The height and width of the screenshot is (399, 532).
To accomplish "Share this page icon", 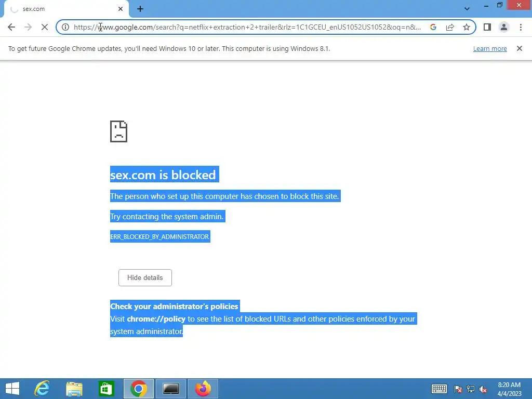I will coord(450,27).
